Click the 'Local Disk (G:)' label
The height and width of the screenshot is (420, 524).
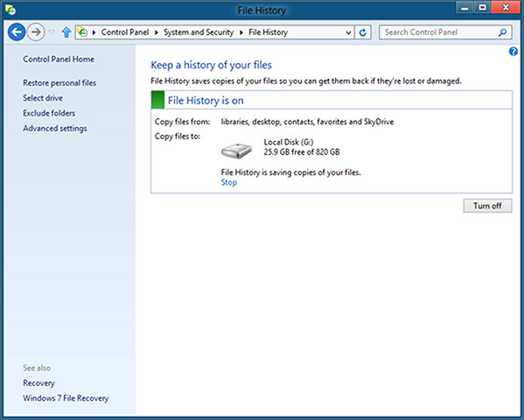click(x=289, y=142)
